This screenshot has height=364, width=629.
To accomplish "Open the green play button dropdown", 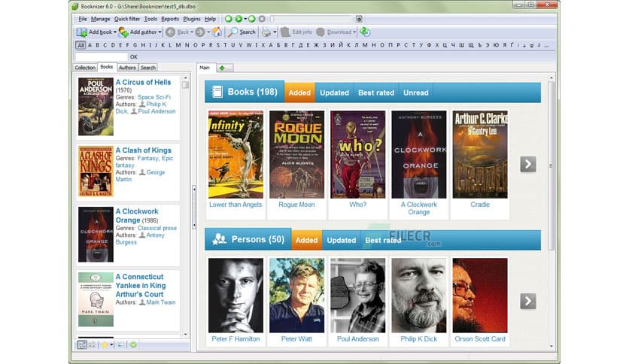I will [245, 19].
